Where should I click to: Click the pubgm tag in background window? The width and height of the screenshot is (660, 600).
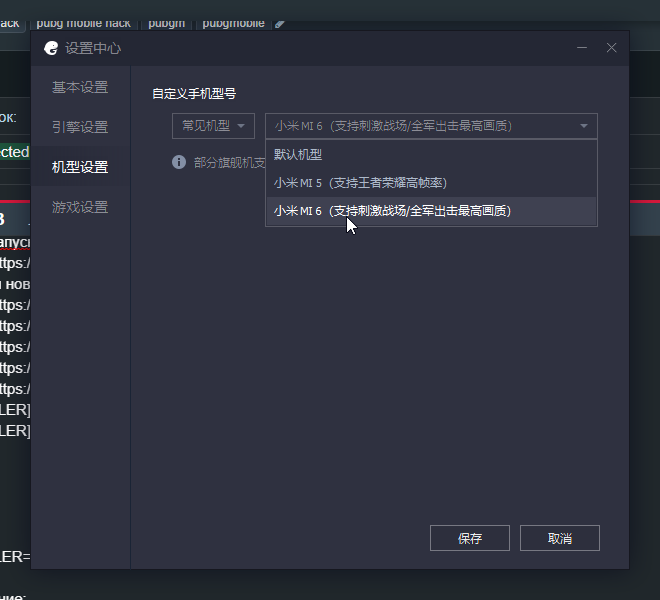click(x=167, y=24)
